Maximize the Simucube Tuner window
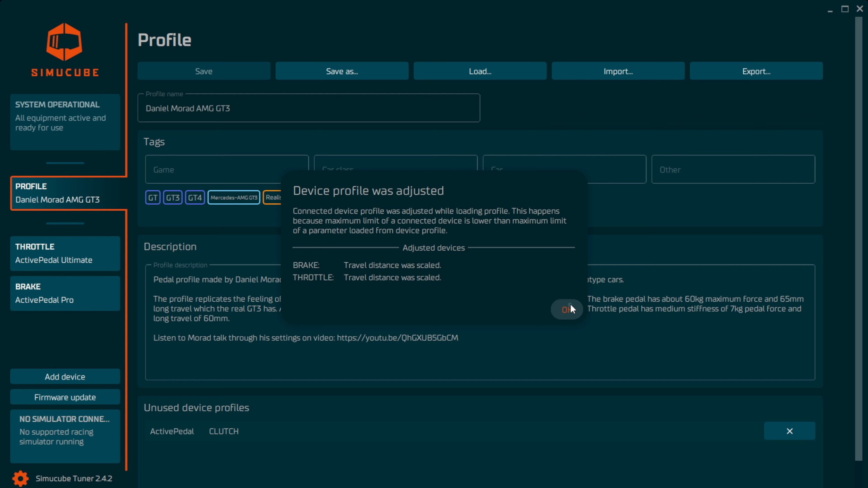Viewport: 868px width, 488px height. point(845,9)
